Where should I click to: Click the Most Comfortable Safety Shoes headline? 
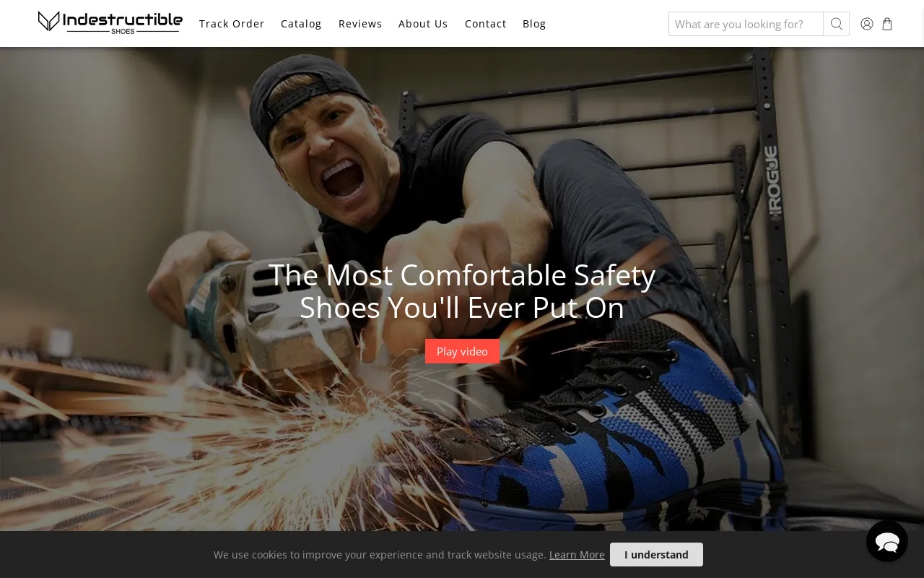[462, 291]
